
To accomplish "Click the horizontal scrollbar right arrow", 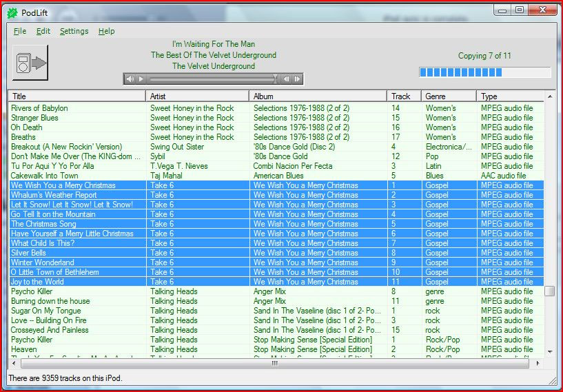I will [538, 363].
